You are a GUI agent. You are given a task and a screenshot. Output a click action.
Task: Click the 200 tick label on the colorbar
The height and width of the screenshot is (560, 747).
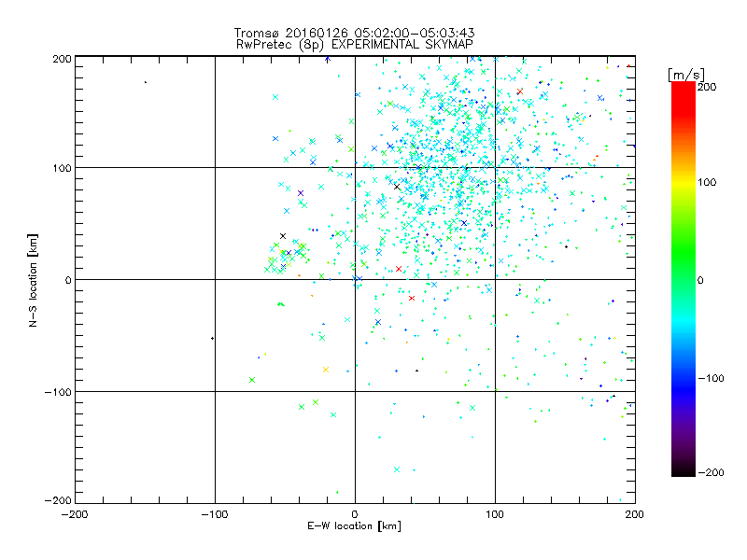pos(707,87)
